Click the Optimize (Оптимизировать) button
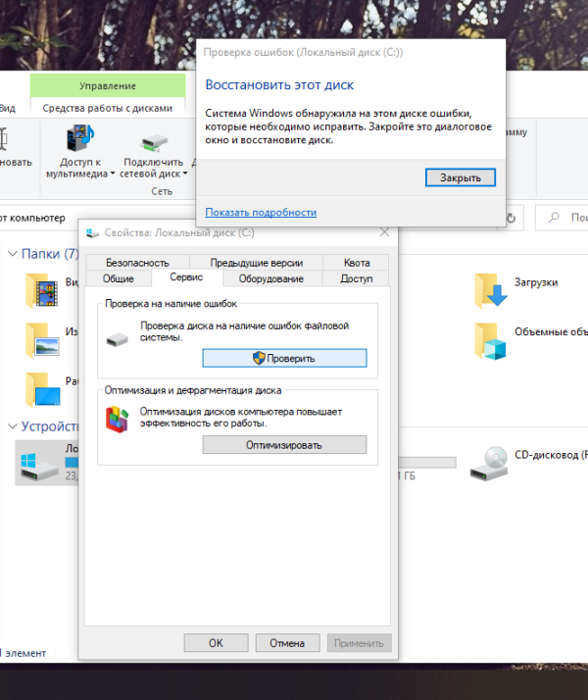The image size is (588, 700). click(x=284, y=445)
